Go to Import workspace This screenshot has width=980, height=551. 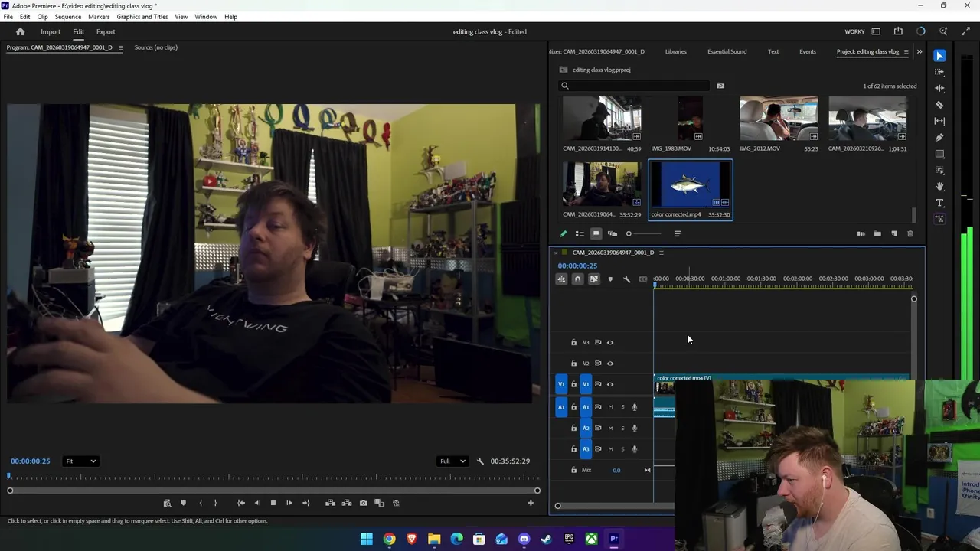click(x=51, y=32)
